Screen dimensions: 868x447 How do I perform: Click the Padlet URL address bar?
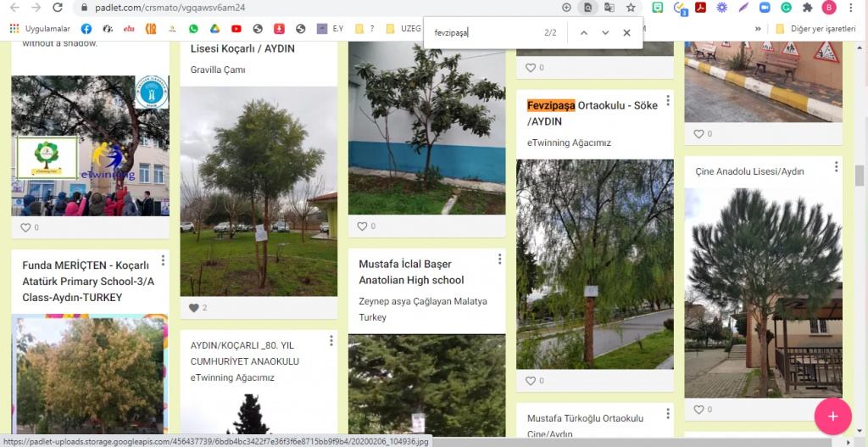tap(297, 8)
